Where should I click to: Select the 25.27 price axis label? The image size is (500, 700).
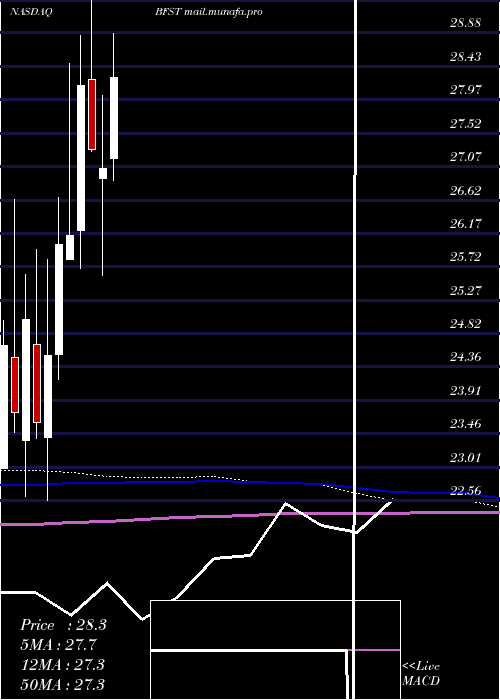[466, 290]
